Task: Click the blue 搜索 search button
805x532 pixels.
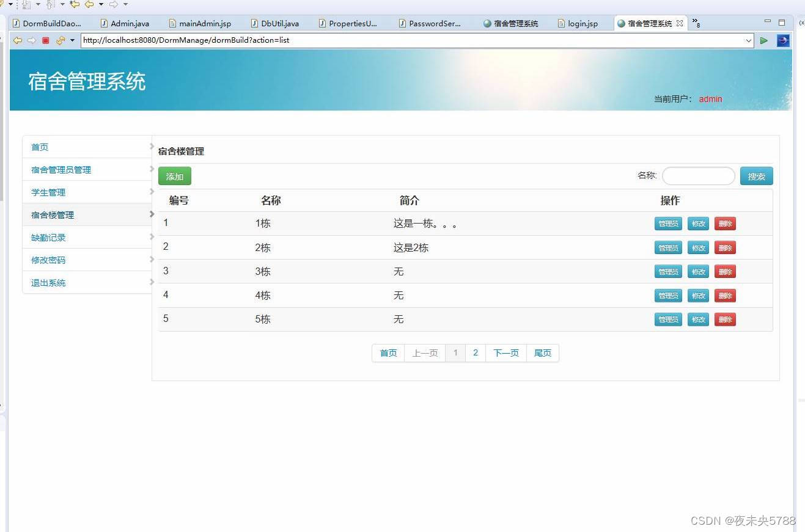Action: 756,176
